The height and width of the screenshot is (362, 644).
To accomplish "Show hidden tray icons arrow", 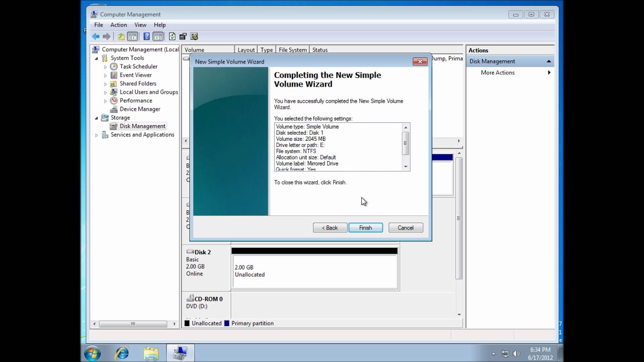I will [494, 354].
